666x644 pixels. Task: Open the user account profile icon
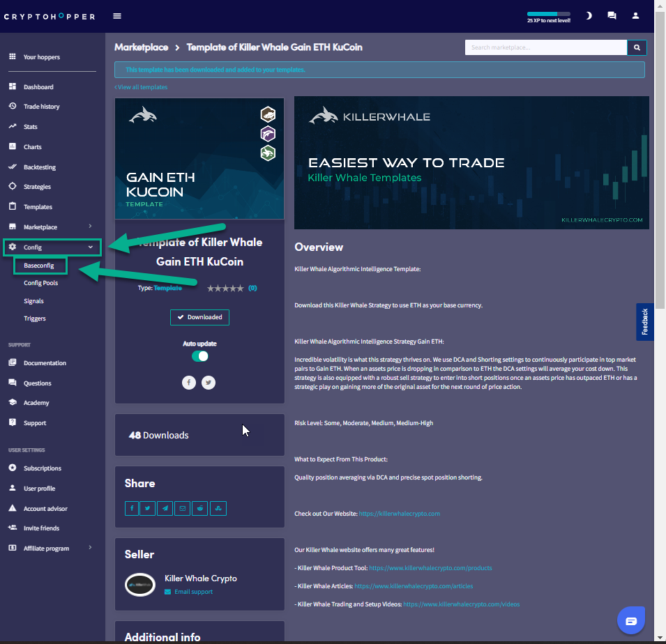(x=635, y=16)
